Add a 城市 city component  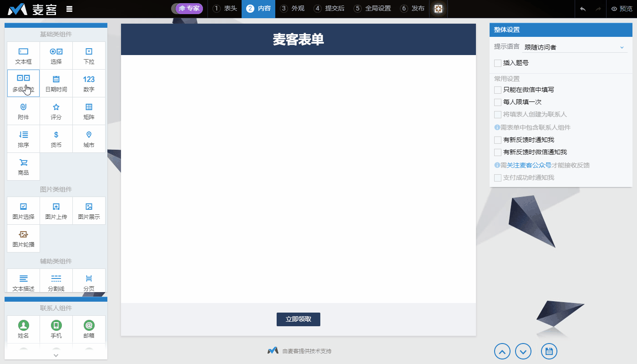(x=89, y=139)
